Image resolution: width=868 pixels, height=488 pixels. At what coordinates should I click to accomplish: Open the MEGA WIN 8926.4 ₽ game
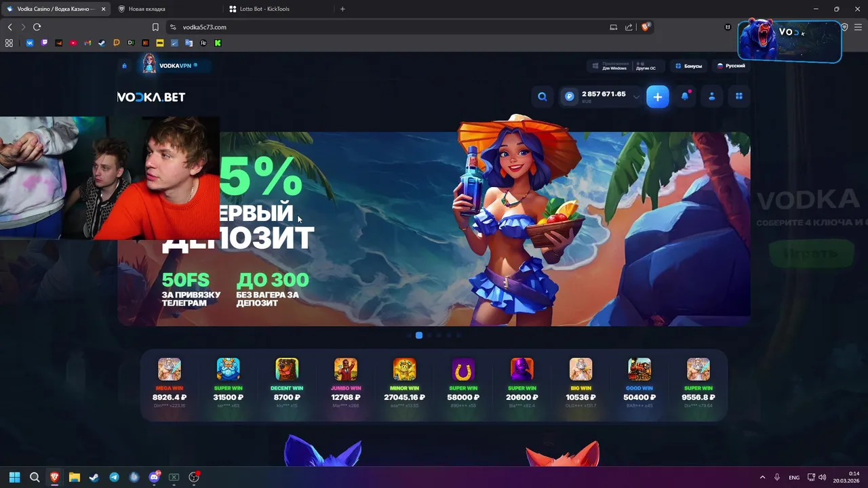click(170, 384)
